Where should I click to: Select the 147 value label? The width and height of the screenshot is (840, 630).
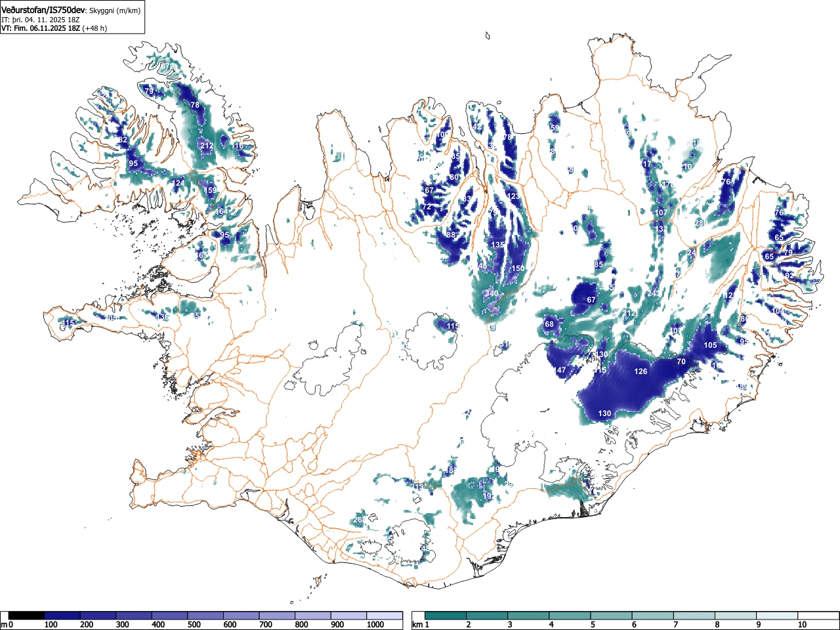(x=559, y=371)
